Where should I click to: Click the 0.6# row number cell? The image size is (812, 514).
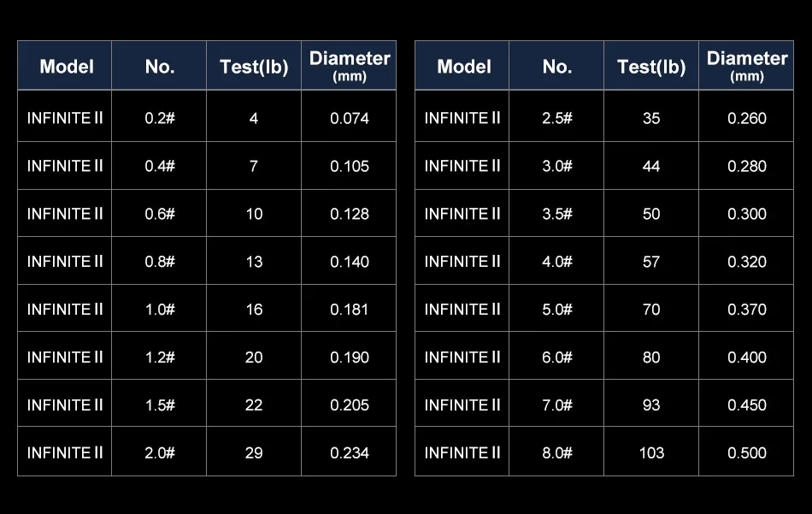pyautogui.click(x=160, y=214)
